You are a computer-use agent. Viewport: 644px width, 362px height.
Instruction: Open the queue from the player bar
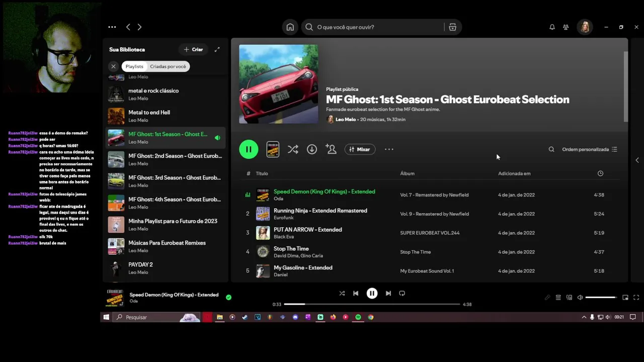558,298
